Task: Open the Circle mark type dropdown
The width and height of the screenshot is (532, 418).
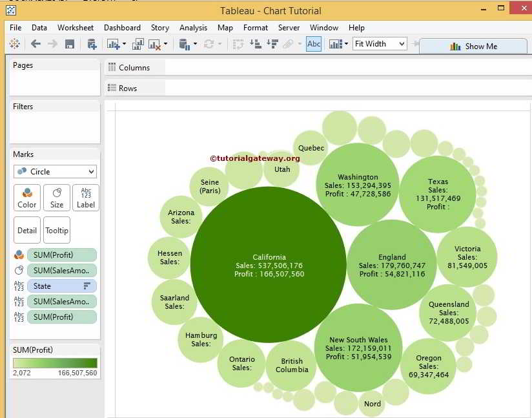Action: [x=55, y=171]
